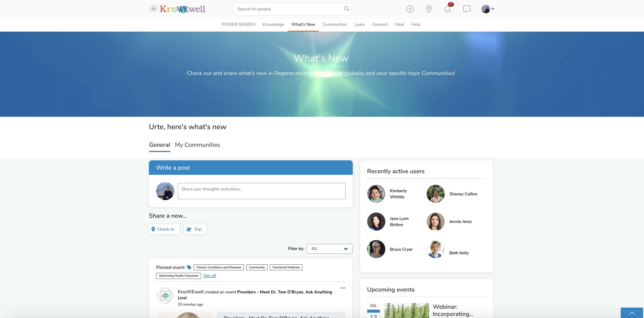Click your avatar in Write a post
644x318 pixels.
(x=165, y=191)
